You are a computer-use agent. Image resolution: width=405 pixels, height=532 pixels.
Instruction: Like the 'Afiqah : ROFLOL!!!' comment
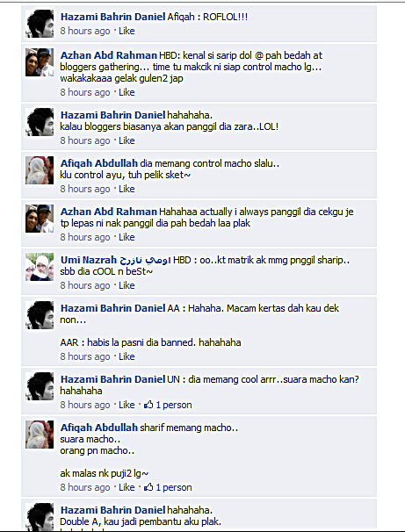point(127,31)
